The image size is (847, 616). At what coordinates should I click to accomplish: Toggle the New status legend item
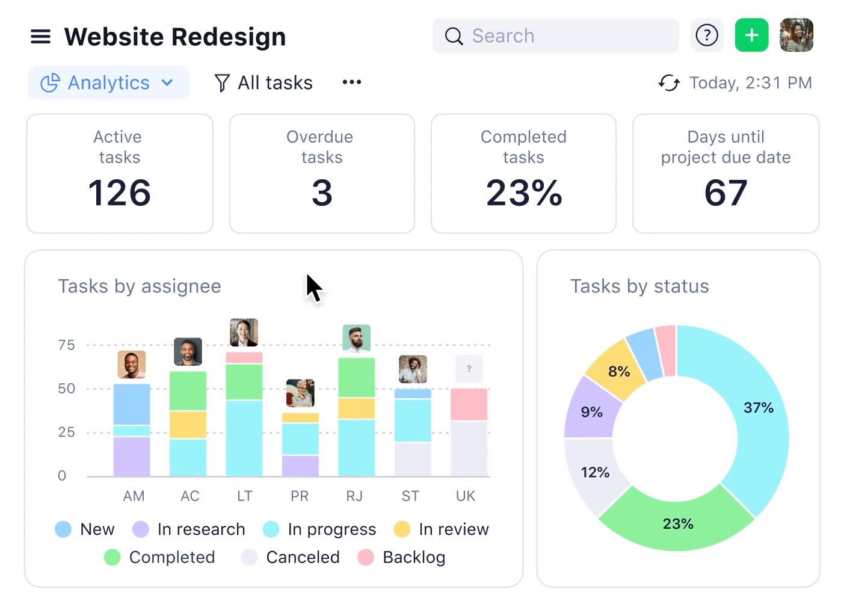(85, 529)
